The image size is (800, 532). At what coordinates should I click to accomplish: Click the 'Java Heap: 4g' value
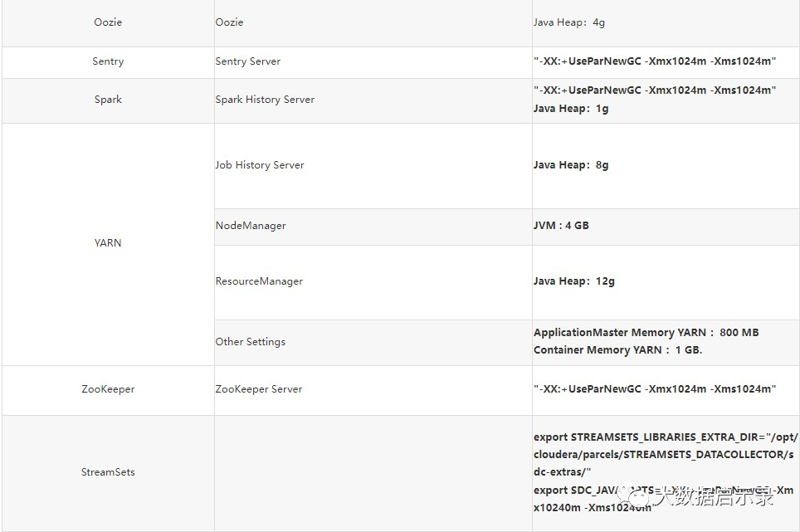(x=568, y=22)
